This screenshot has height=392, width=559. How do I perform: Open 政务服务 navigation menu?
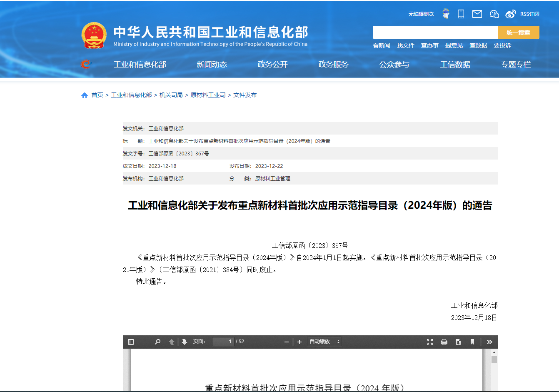(333, 65)
